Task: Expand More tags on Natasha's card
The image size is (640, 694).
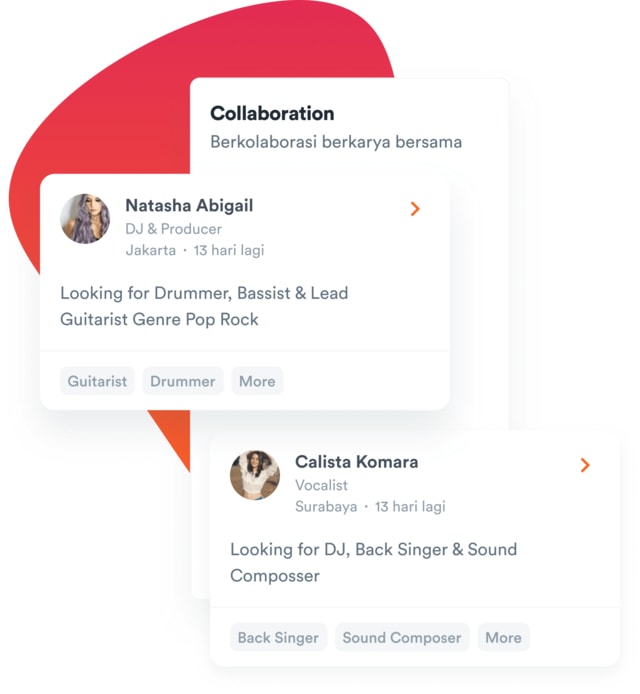Action: [x=257, y=381]
